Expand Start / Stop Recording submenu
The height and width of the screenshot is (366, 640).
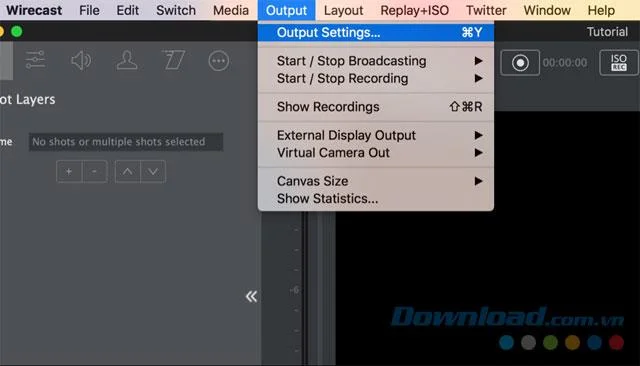(376, 78)
